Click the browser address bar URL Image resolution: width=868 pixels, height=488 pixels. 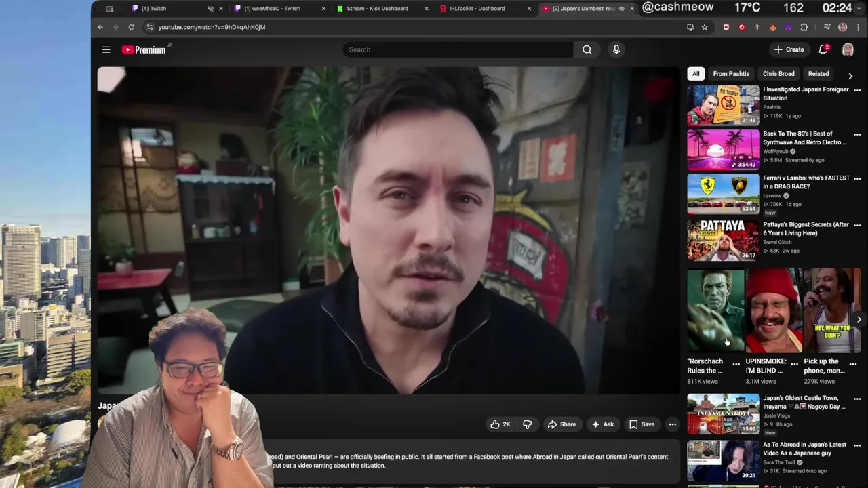212,27
